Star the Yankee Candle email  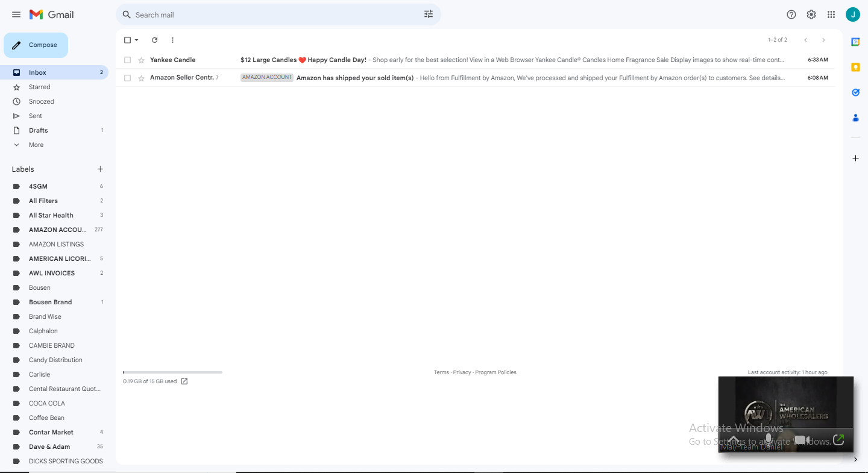click(x=141, y=60)
